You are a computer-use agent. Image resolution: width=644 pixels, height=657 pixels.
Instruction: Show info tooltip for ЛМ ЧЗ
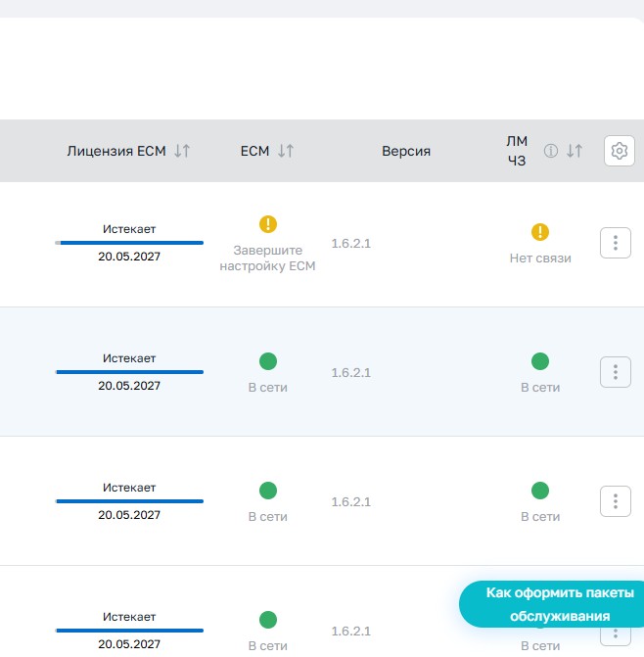tap(551, 151)
